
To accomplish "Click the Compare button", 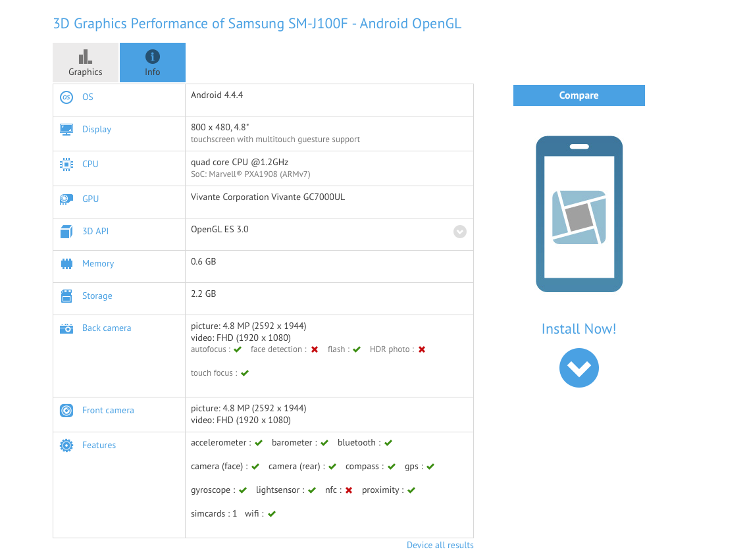I will tap(579, 95).
